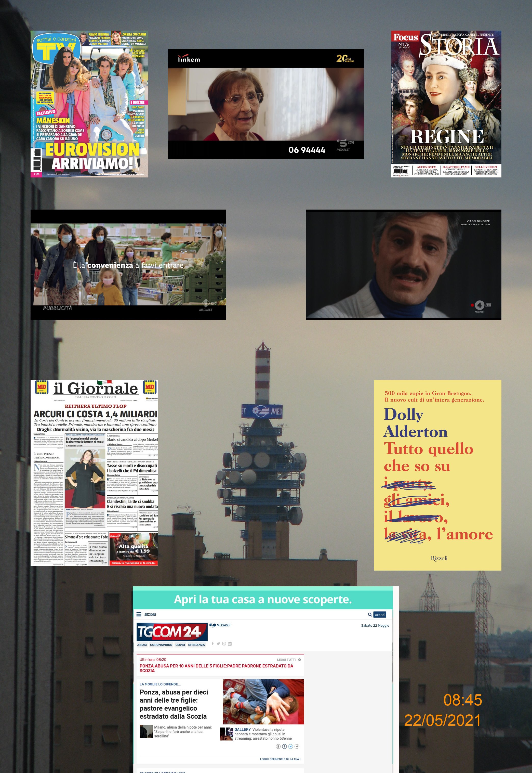Open headline 'Ponza, abusa per dieci anni'
Image resolution: width=532 pixels, height=773 pixels.
pyautogui.click(x=174, y=704)
